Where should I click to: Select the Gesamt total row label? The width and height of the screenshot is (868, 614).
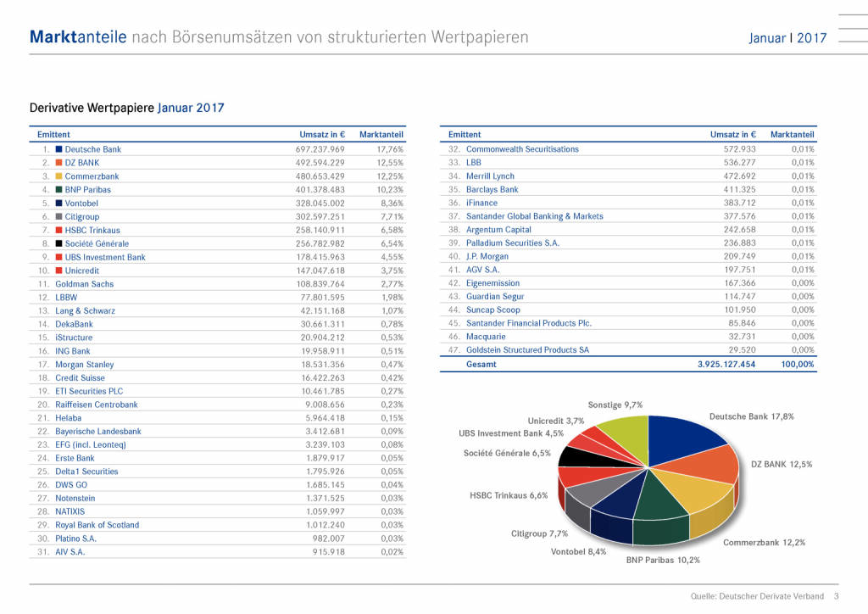481,364
